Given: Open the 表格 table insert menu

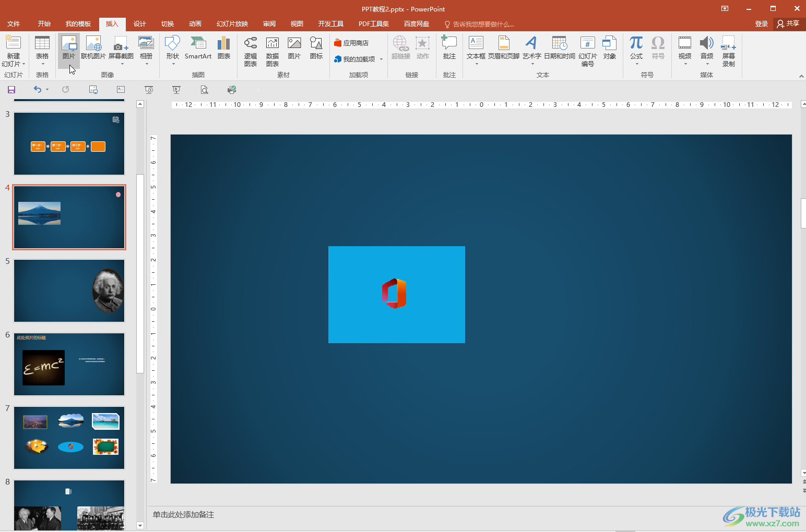Looking at the screenshot, I should 42,51.
